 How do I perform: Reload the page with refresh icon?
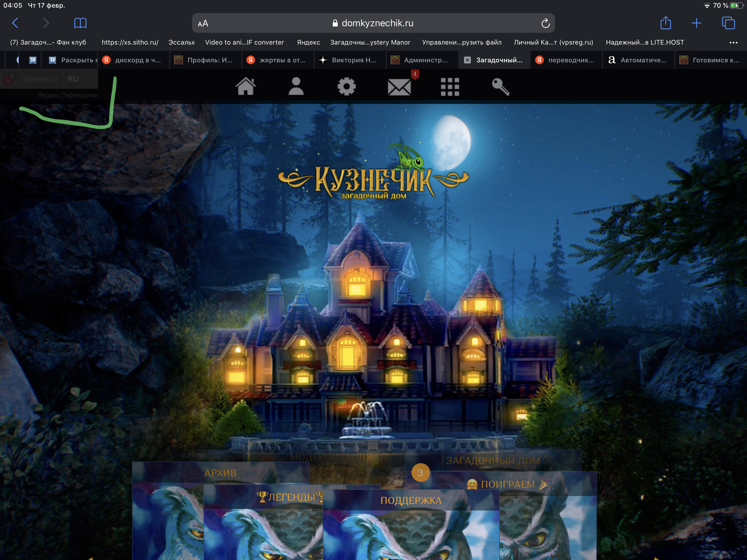point(545,23)
